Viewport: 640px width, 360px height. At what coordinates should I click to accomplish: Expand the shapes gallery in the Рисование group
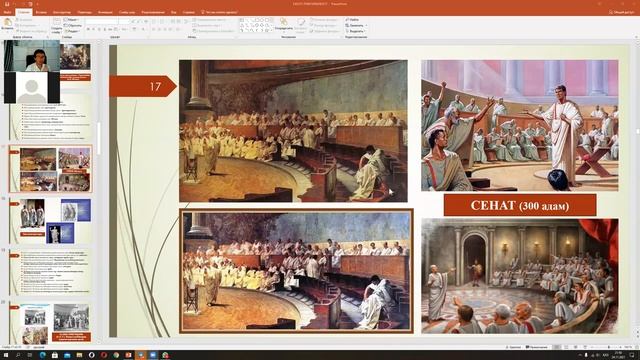(272, 30)
